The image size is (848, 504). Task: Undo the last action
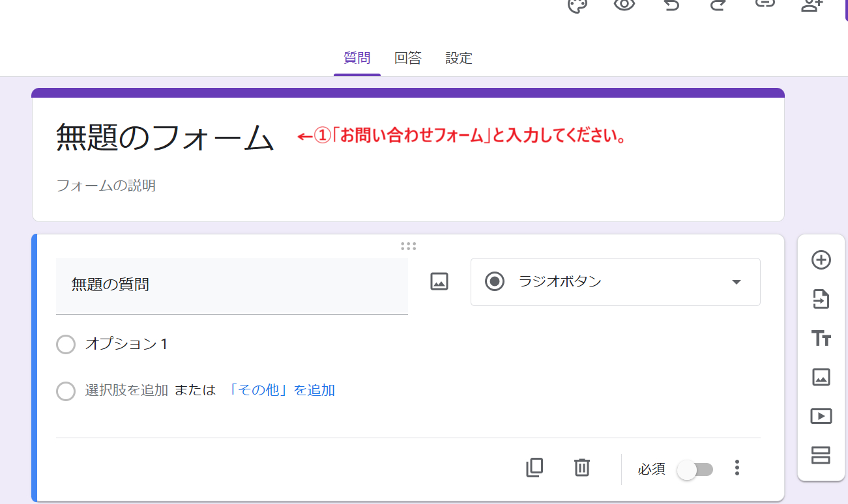click(671, 5)
